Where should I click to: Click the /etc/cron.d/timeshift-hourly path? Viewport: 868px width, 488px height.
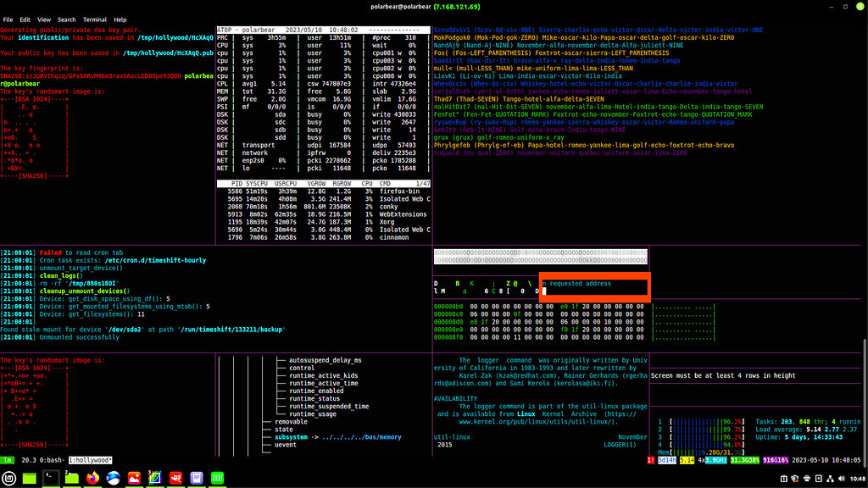coord(155,261)
